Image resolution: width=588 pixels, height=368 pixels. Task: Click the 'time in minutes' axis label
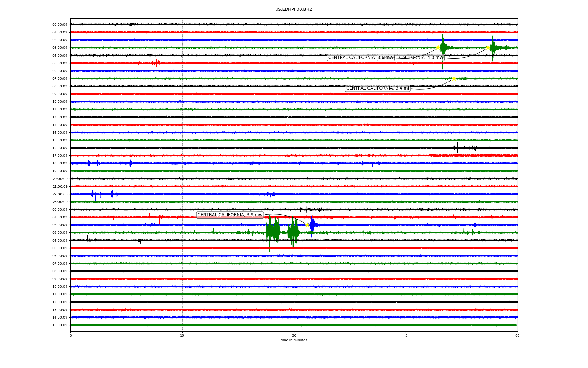(294, 340)
